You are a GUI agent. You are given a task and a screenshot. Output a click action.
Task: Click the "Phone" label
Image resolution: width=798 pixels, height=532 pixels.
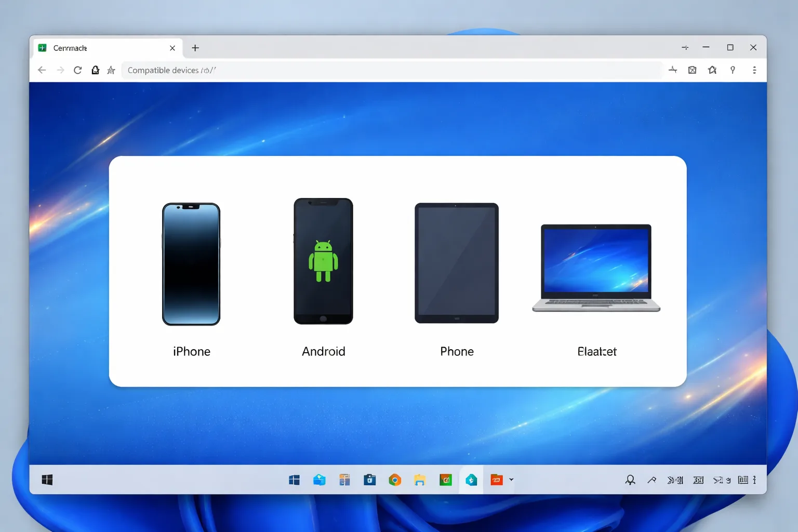[457, 352]
